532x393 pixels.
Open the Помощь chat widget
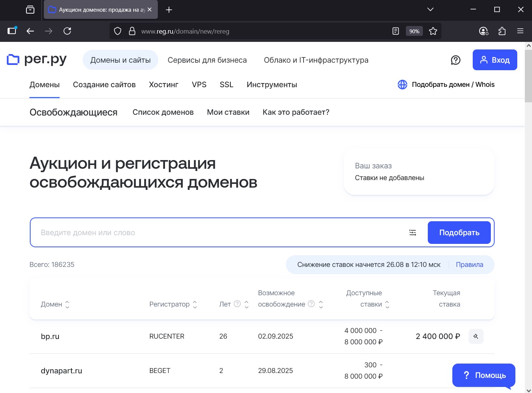[x=484, y=375]
